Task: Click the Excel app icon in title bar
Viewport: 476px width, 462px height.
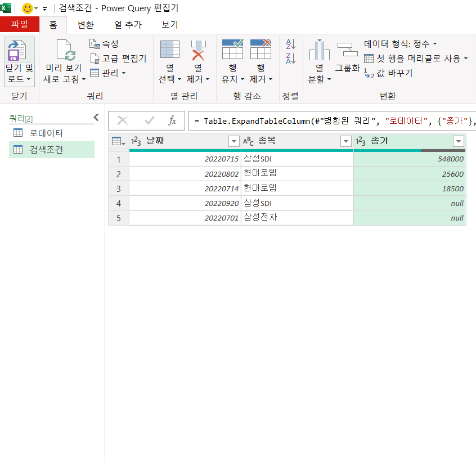Action: pyautogui.click(x=6, y=8)
